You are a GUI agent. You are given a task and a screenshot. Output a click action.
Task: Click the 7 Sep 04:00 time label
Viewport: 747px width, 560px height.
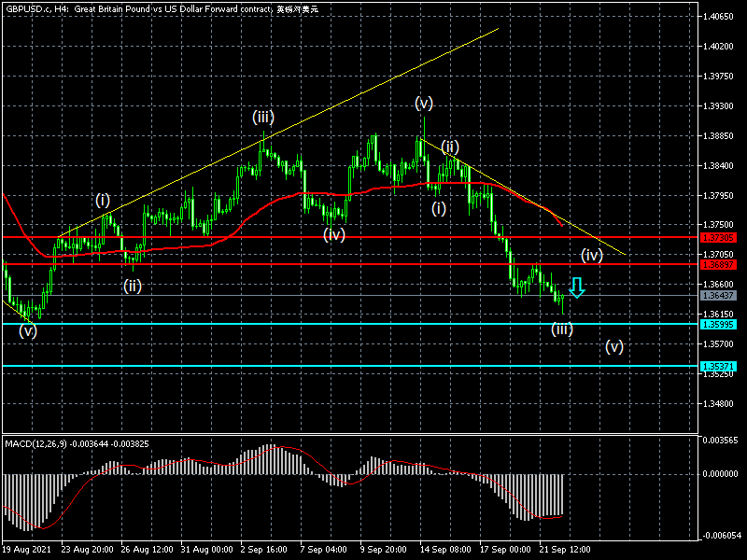[x=323, y=549]
